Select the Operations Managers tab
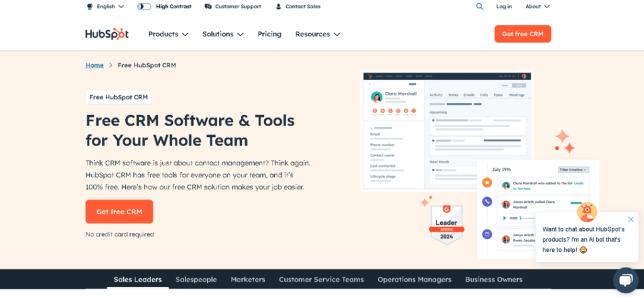This screenshot has height=297, width=644. tap(414, 279)
